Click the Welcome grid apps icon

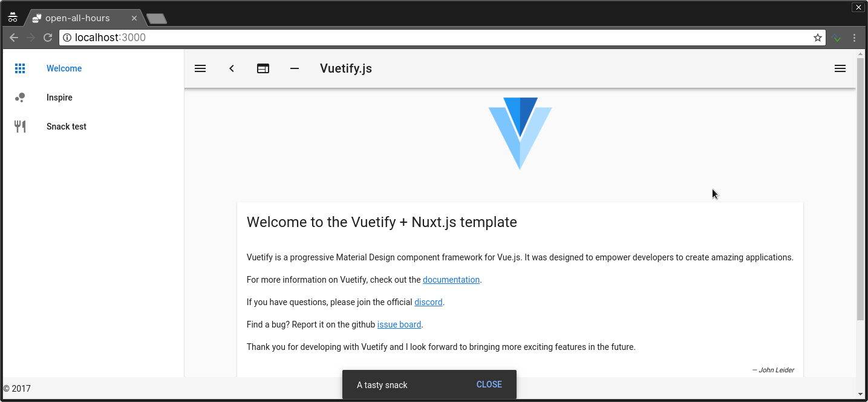20,68
